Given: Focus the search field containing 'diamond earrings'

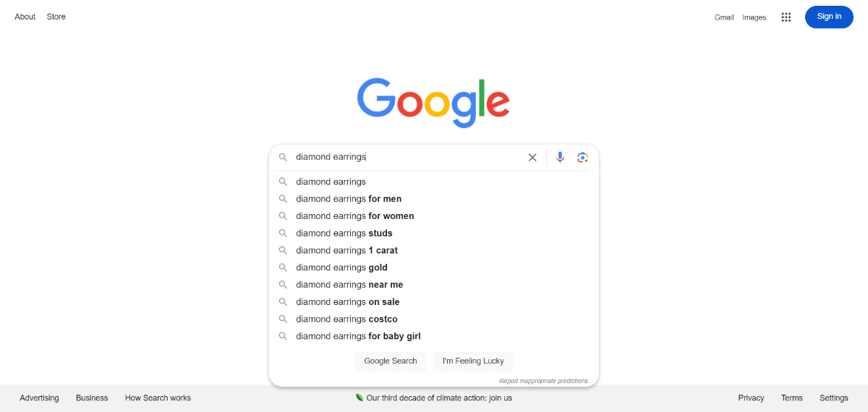Looking at the screenshot, I should (x=409, y=157).
